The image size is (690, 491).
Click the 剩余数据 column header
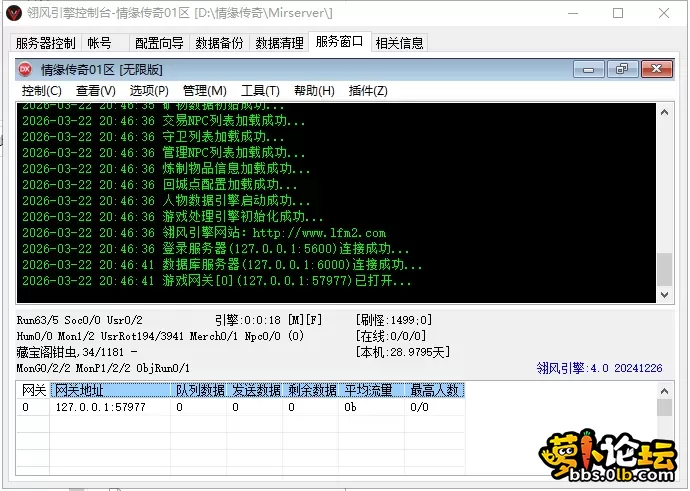pos(311,390)
